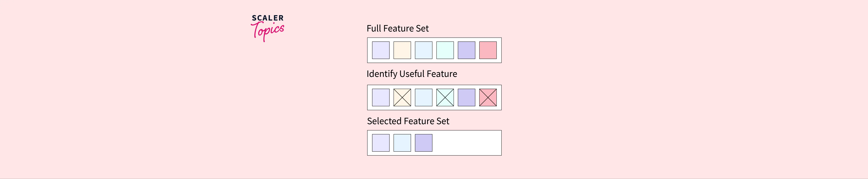Image resolution: width=868 pixels, height=179 pixels.
Task: Click the Identify Useful Feature heading
Action: coord(411,74)
